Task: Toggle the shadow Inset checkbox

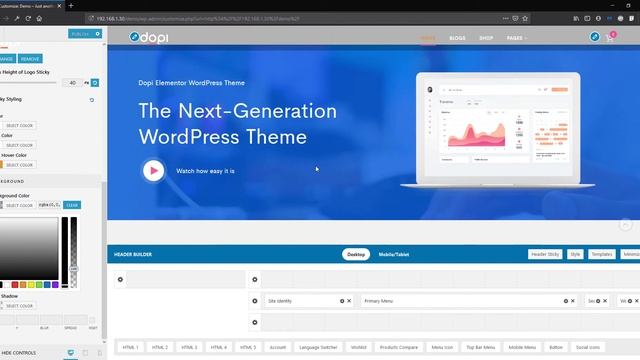Action: click(x=92, y=320)
